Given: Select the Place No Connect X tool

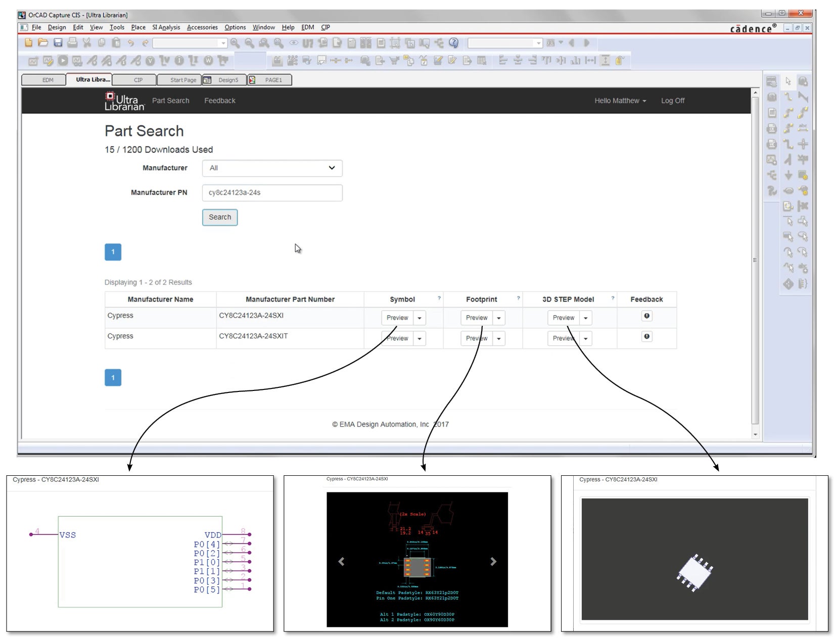Looking at the screenshot, I should click(x=803, y=206).
